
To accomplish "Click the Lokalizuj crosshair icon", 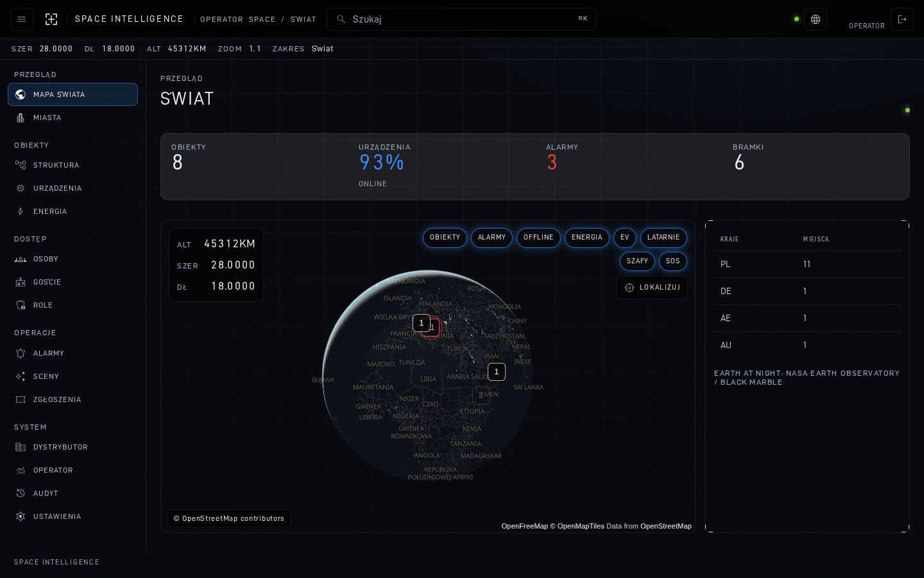I will (629, 288).
